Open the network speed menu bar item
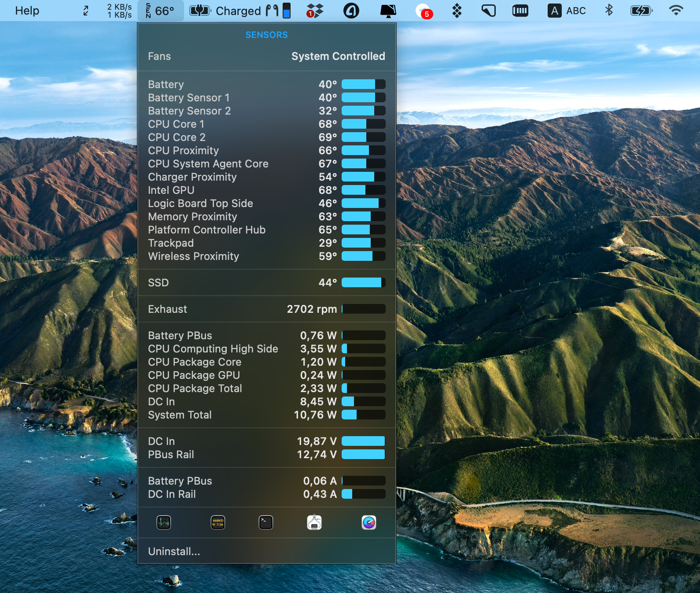 pyautogui.click(x=119, y=11)
